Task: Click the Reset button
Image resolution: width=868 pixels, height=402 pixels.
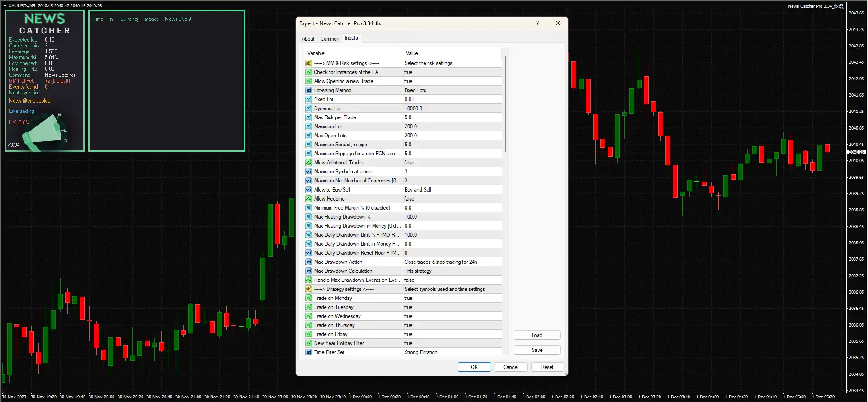Action: click(x=547, y=367)
